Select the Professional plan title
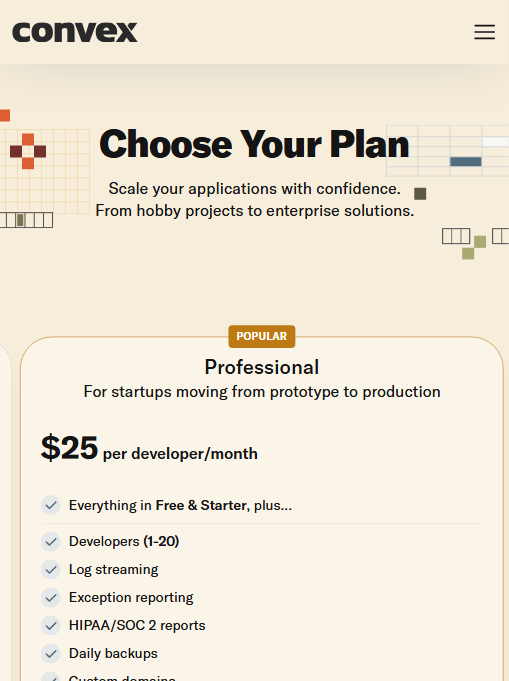 (261, 367)
